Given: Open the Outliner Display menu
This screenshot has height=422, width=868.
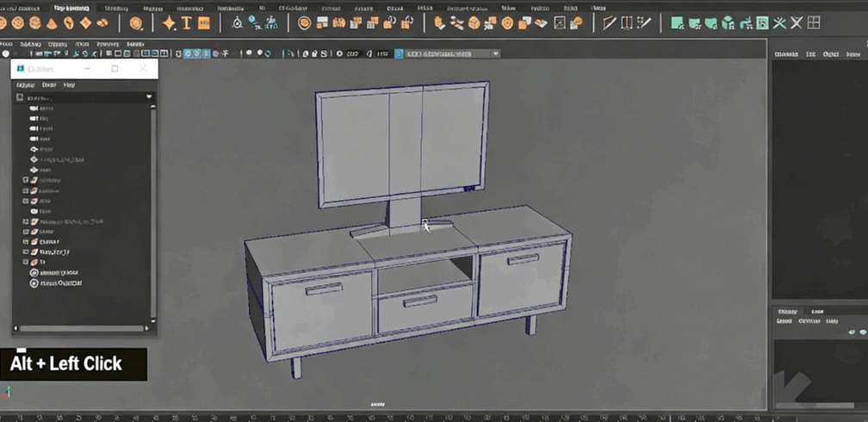Looking at the screenshot, I should pyautogui.click(x=26, y=85).
